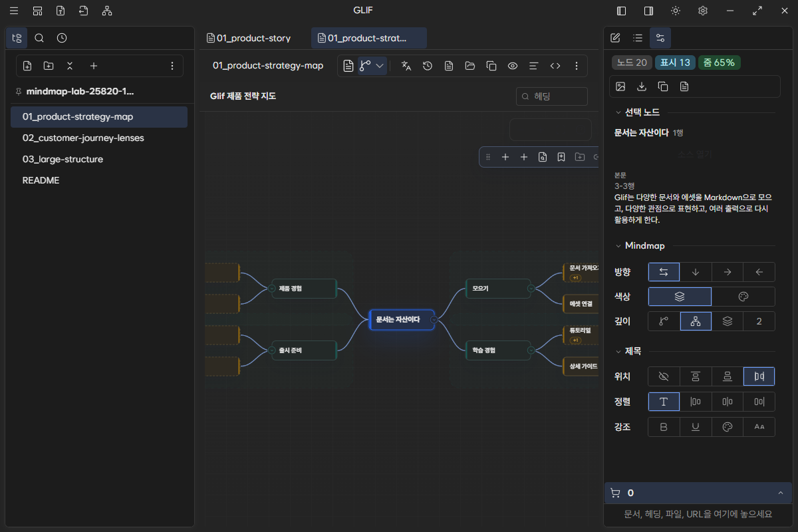Click the copy icon in document toolbar

pyautogui.click(x=491, y=66)
